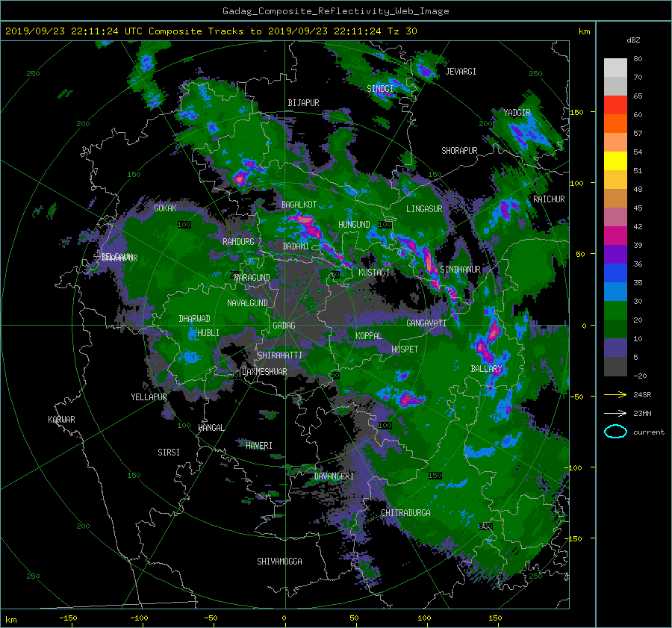Click the SINDHANUR city label
The height and width of the screenshot is (628, 672).
pyautogui.click(x=460, y=270)
